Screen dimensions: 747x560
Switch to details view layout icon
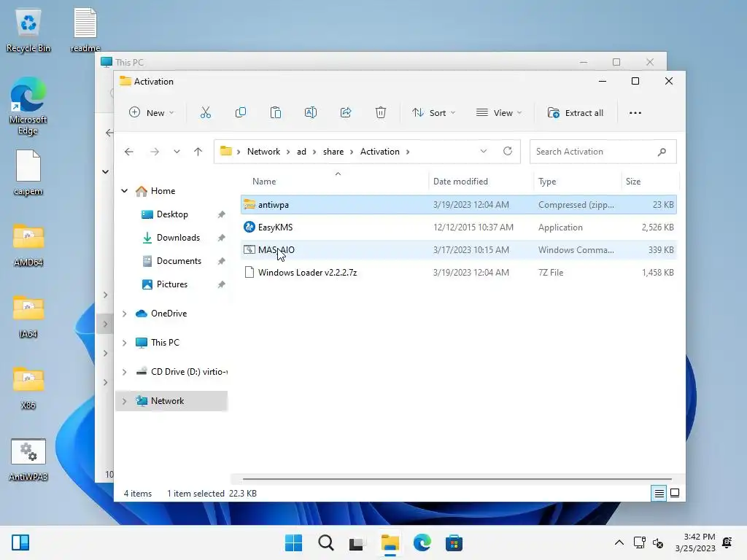click(x=659, y=494)
